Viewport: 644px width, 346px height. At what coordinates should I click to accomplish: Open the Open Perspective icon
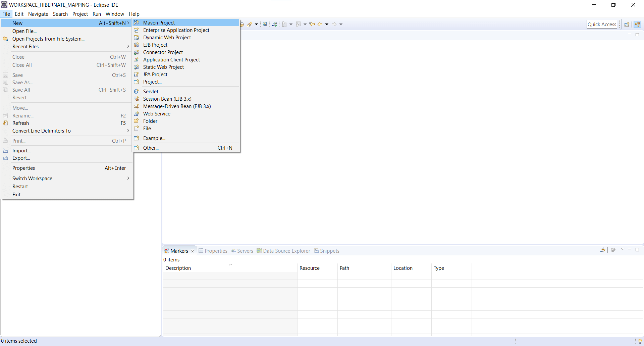click(627, 24)
